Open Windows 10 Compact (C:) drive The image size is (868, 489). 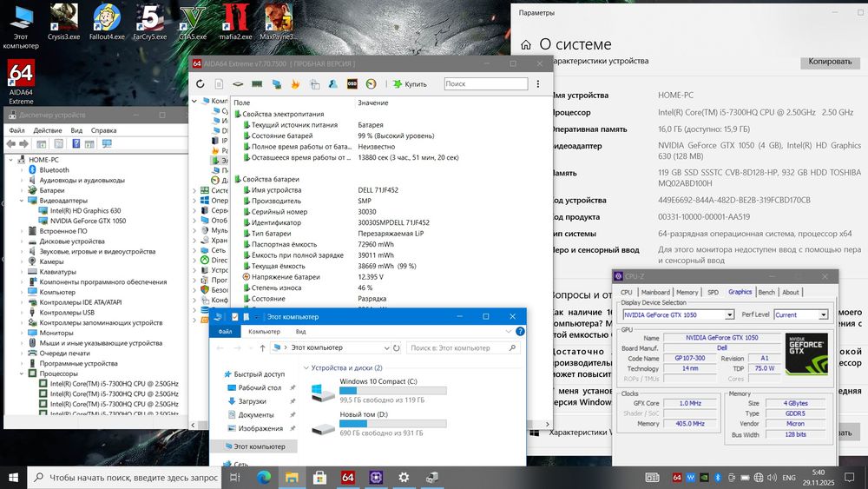tap(378, 391)
